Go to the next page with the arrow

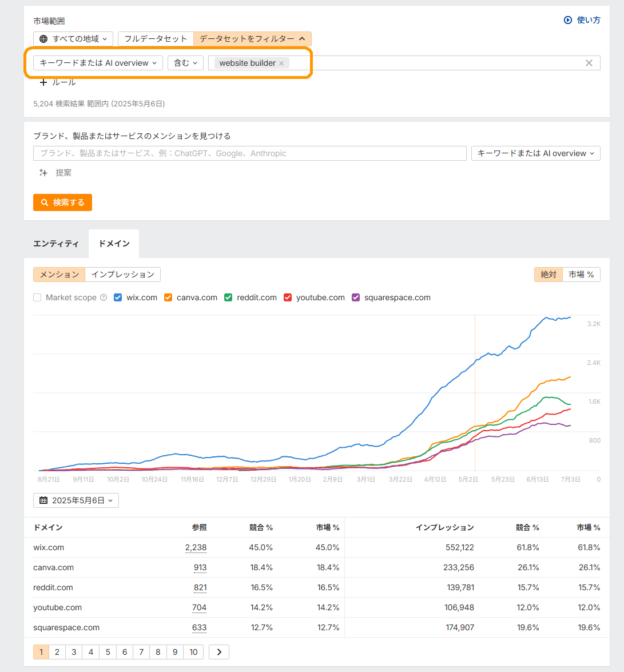point(219,652)
